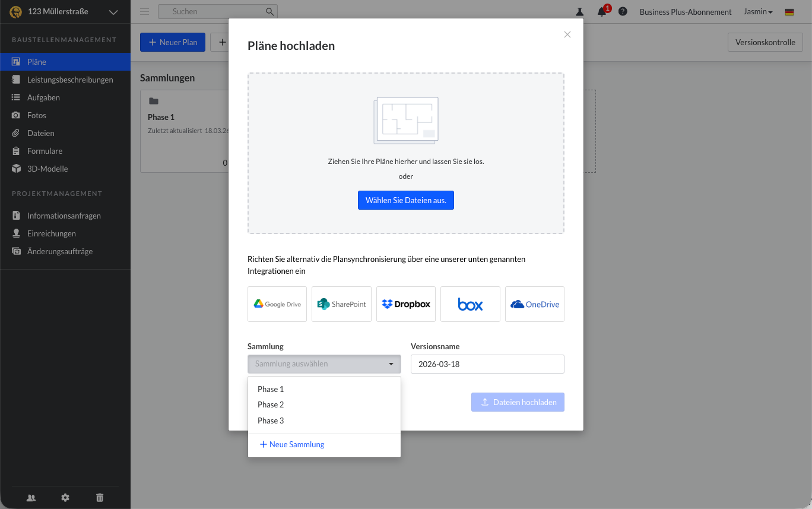This screenshot has height=509, width=812.
Task: Choose the Dropbox integration tile
Action: 406,304
